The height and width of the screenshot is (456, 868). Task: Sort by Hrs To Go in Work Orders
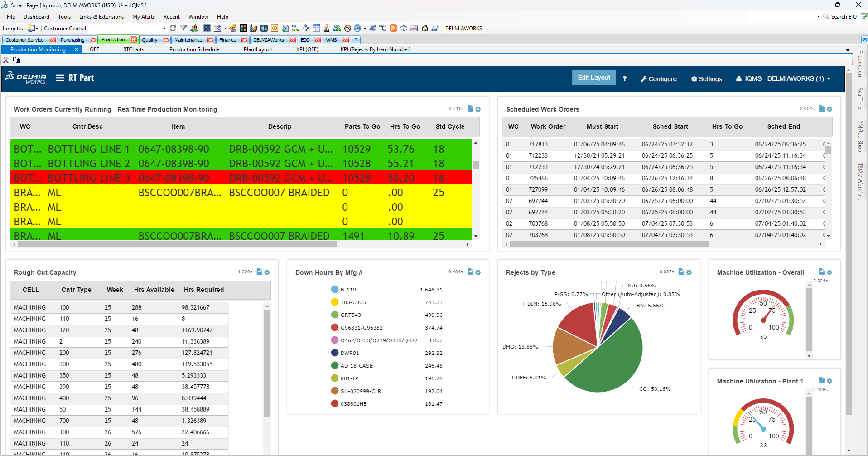click(x=405, y=126)
